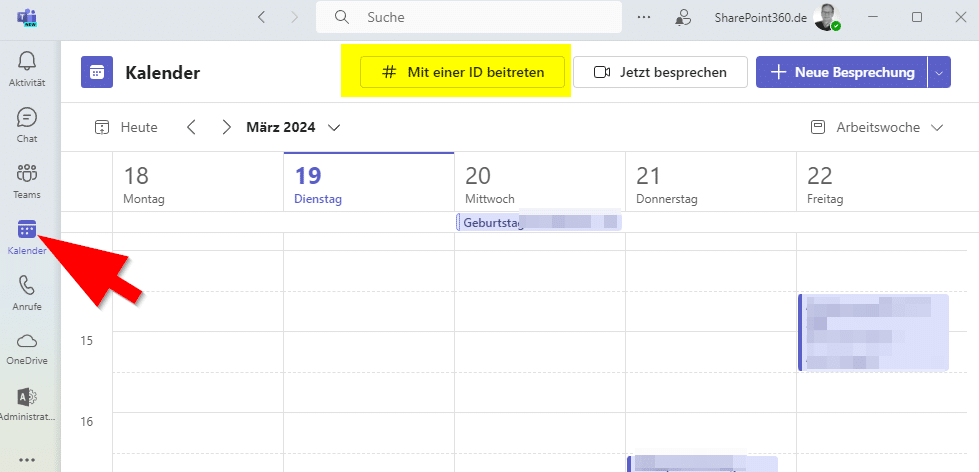Open the people/contacts icon in title bar
Screen dimensions: 979x472
[683, 17]
